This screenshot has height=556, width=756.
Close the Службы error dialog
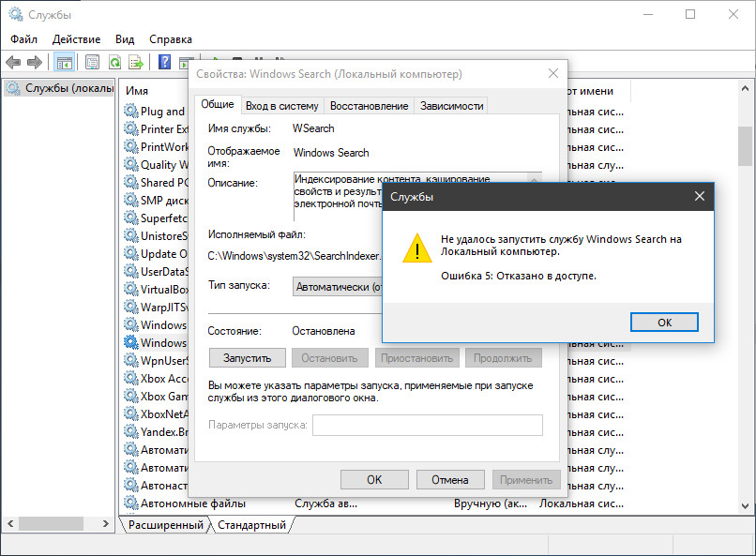pyautogui.click(x=699, y=196)
